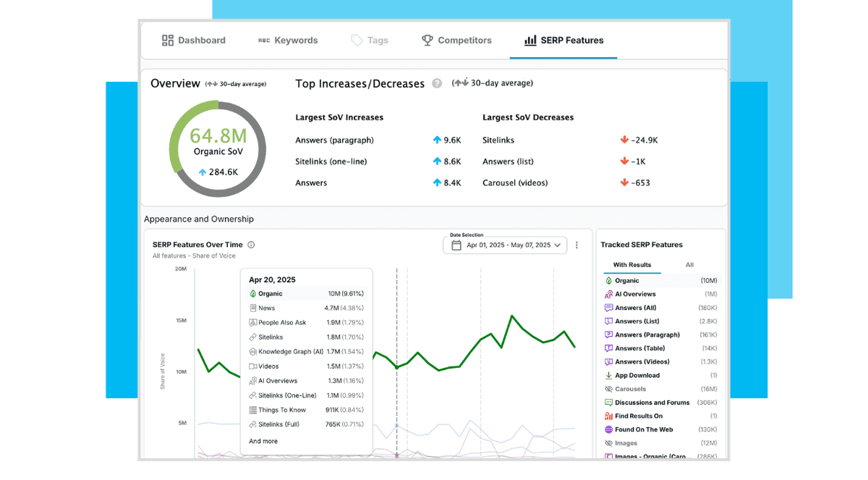
Task: Click the App Download arrow icon
Action: (x=608, y=376)
